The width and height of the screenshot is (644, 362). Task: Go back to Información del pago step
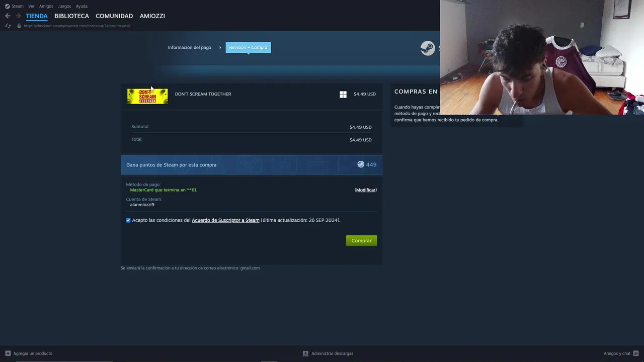point(190,47)
